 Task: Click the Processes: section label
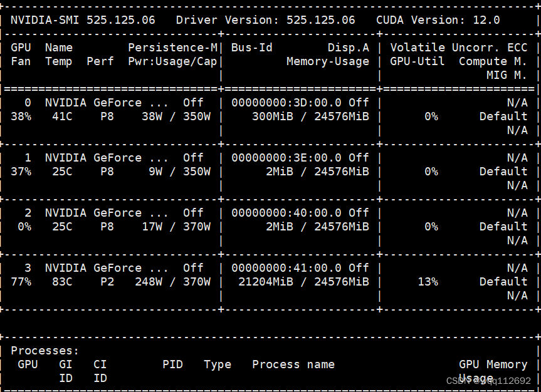click(x=45, y=351)
